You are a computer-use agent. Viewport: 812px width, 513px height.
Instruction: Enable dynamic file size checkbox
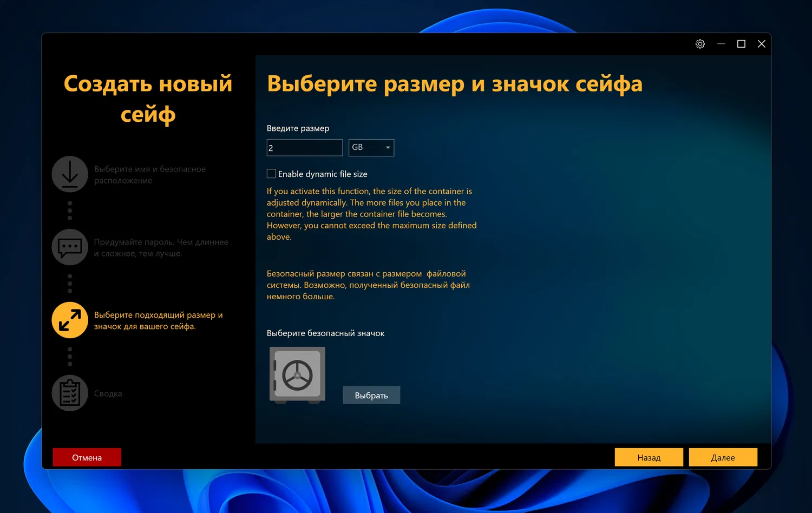tap(271, 174)
